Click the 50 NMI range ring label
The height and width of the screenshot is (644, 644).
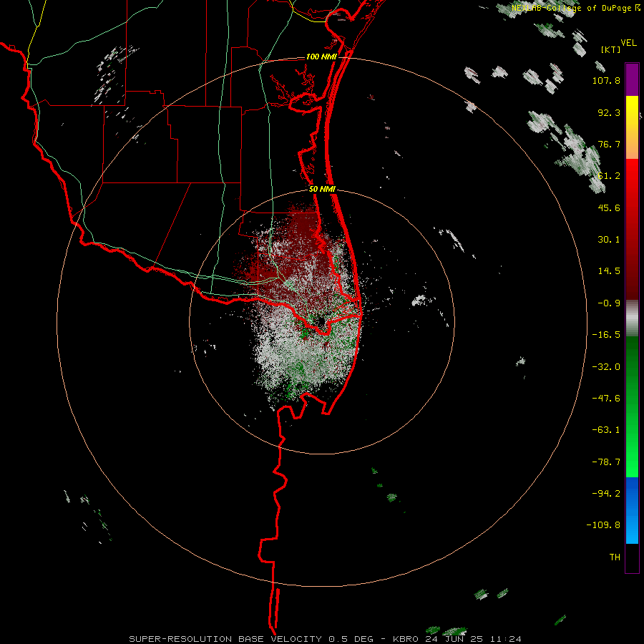pyautogui.click(x=323, y=190)
